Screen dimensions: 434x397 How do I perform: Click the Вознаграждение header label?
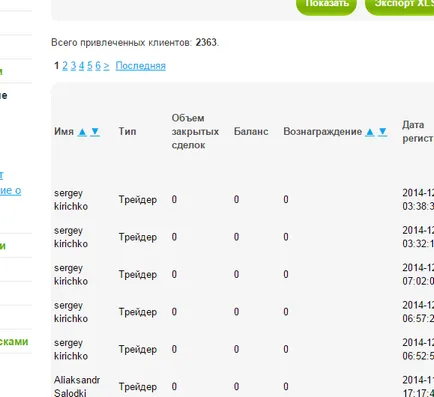coord(323,132)
